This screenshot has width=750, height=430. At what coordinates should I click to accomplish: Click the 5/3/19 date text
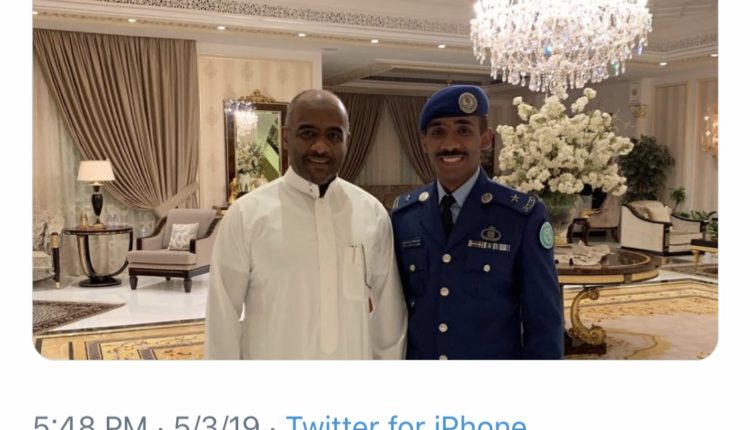tap(217, 423)
